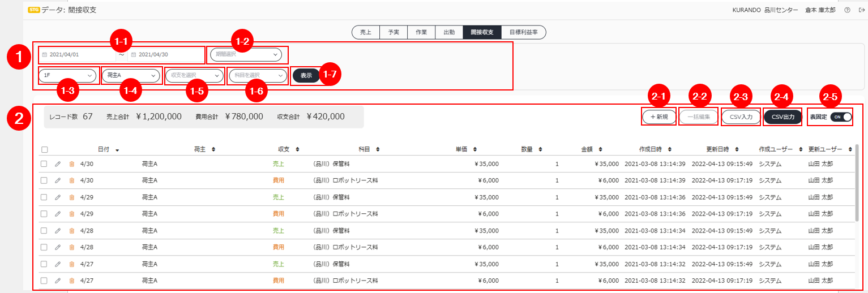Edit the 4/30 売上 record with pencil icon
This screenshot has width=868, height=293.
pos(58,164)
